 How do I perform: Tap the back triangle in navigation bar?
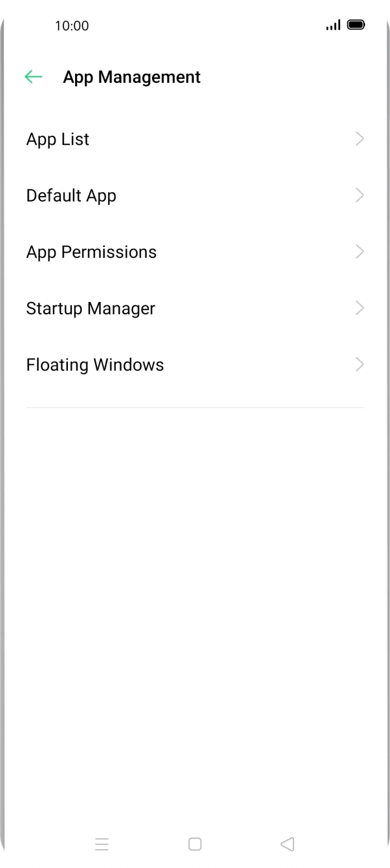(287, 844)
